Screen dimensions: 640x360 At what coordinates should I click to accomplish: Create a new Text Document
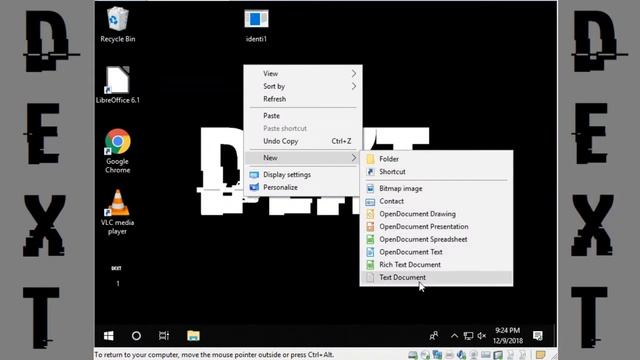436,277
